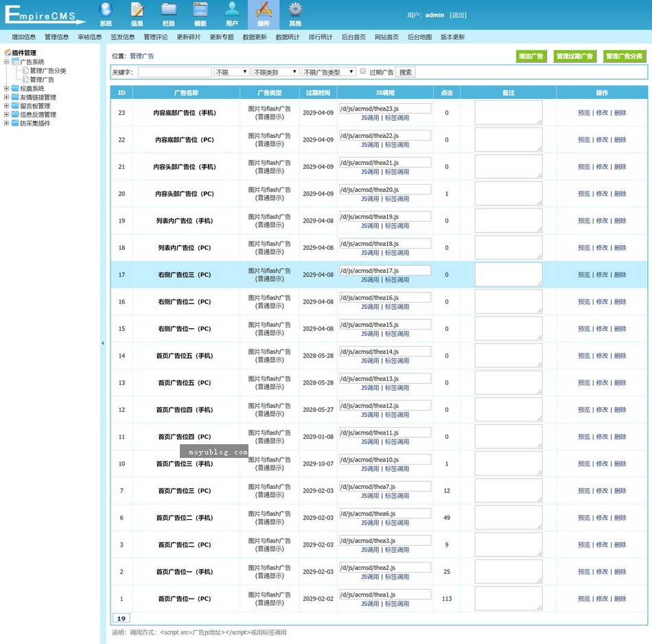Open the 栏目 folder icon
The width and height of the screenshot is (652, 644).
coord(169,10)
